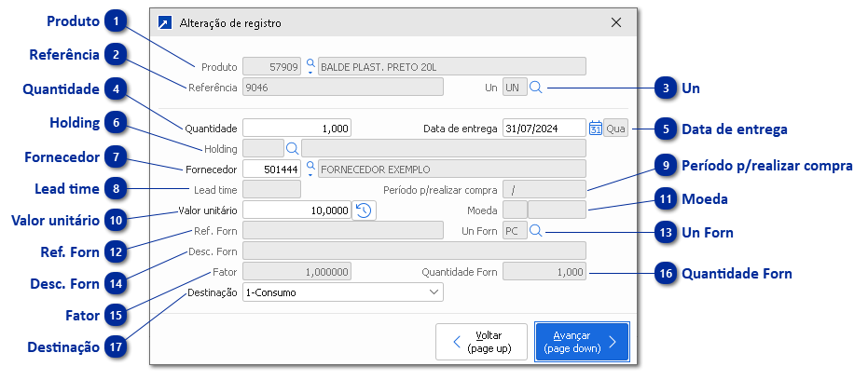The width and height of the screenshot is (868, 380).
Task: Click the numbered callout 1 for Produto
Action: coord(114,21)
